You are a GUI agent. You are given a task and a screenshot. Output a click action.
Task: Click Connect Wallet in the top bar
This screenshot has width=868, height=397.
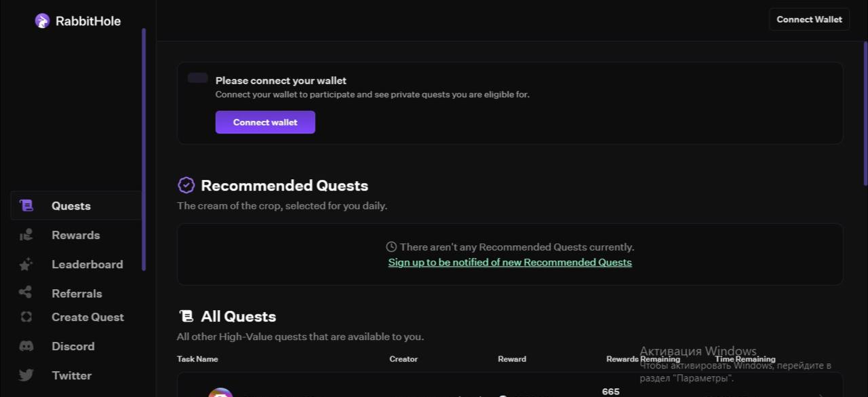tap(809, 19)
